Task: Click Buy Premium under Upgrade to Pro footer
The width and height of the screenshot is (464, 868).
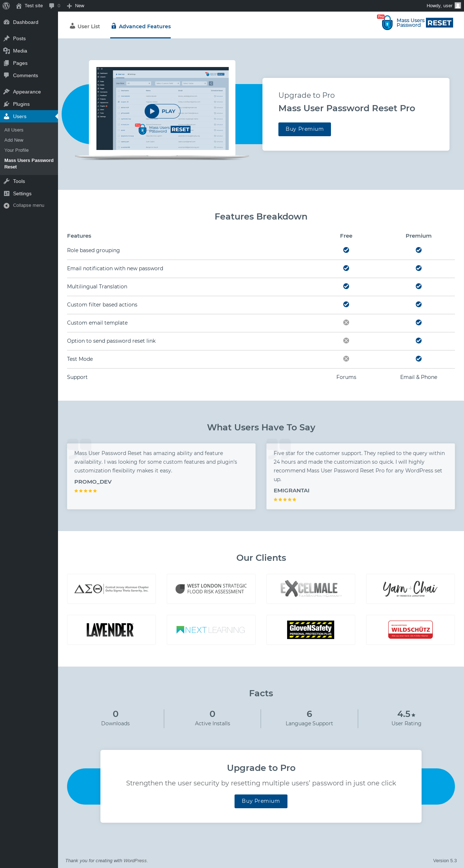Action: 261,801
